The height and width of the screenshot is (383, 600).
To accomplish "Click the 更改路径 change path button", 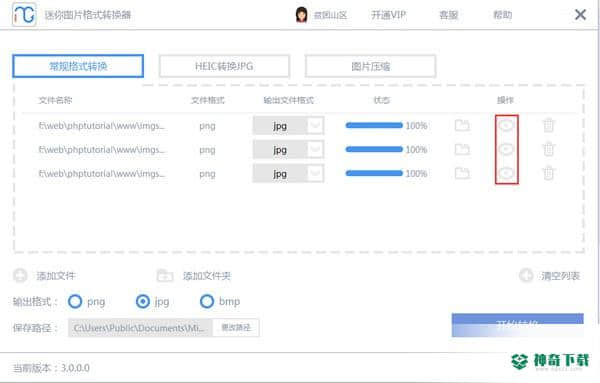I will tap(236, 328).
